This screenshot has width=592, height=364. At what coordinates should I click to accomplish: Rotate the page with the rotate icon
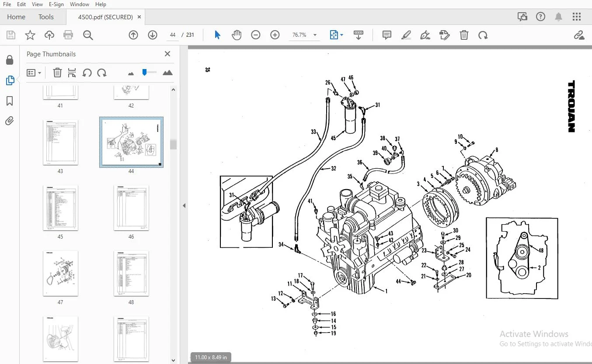point(483,35)
